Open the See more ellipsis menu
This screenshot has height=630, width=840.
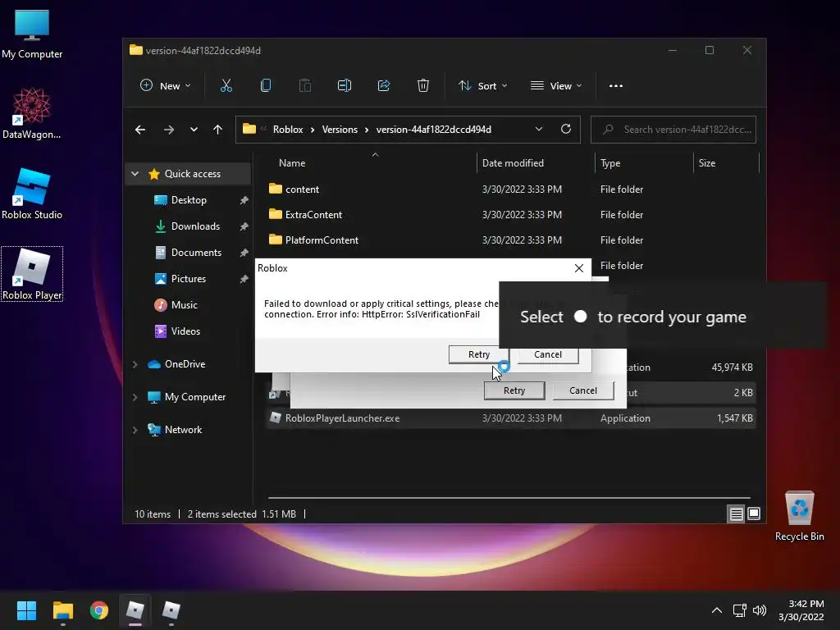616,85
